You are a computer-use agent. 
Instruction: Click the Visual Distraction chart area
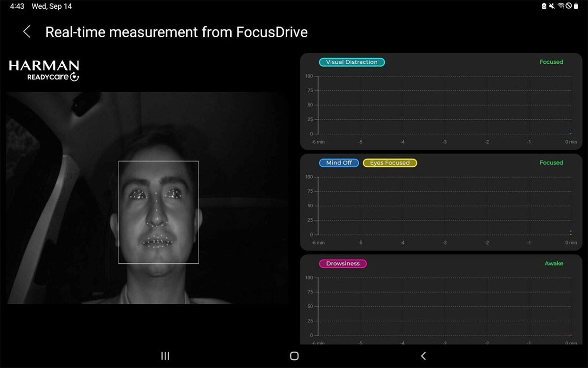(x=444, y=105)
